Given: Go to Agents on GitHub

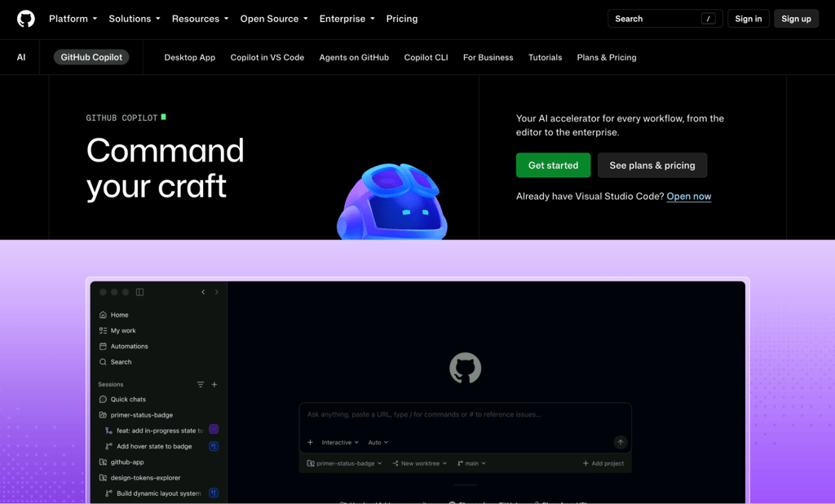Looking at the screenshot, I should click(x=354, y=58).
